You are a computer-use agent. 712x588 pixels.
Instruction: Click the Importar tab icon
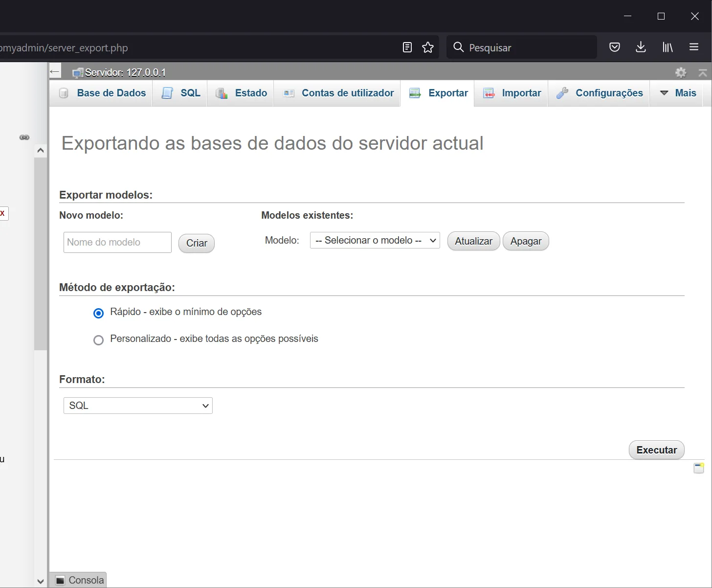point(489,93)
